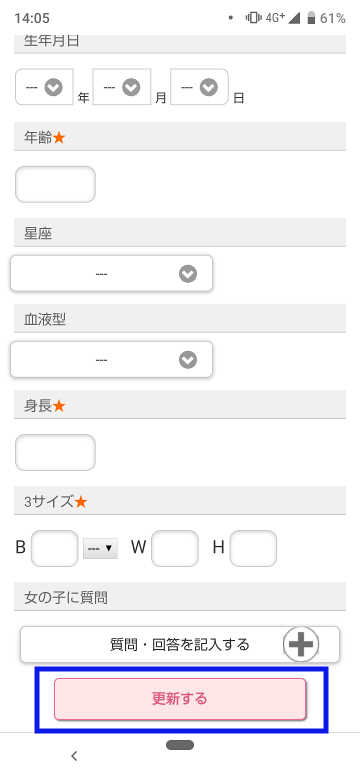Tap the battery icon in status bar
360x780 pixels.
[311, 18]
